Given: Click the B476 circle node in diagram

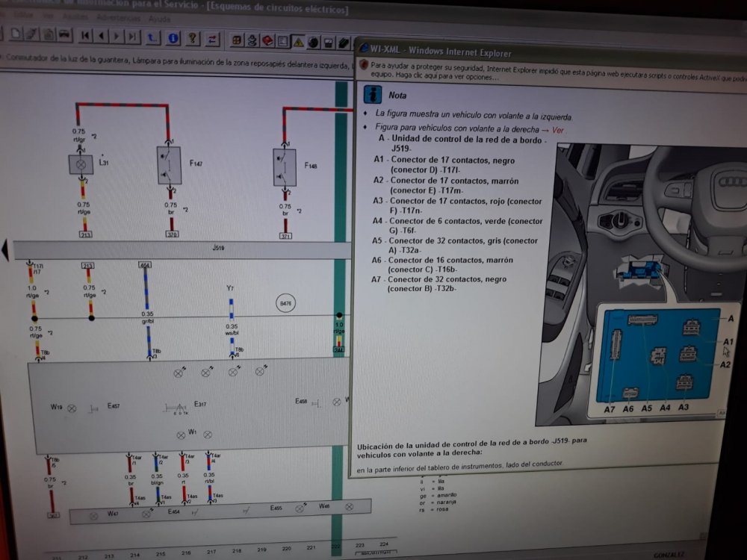Looking at the screenshot, I should click(285, 304).
